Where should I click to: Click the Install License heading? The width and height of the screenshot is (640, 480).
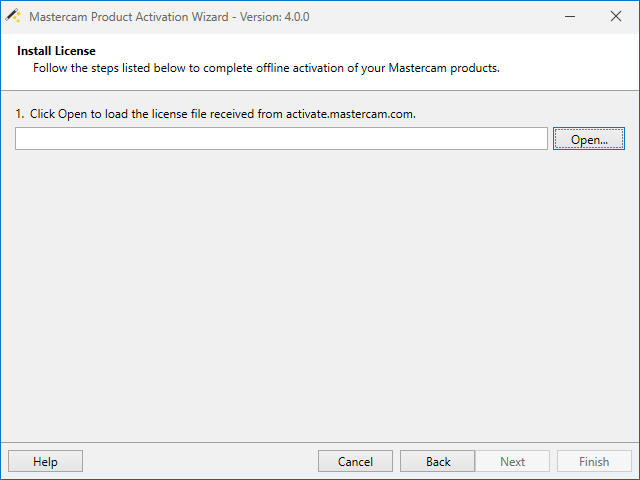coord(56,50)
